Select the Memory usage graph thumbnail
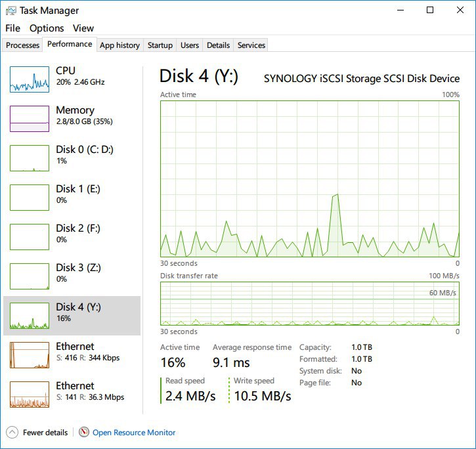476x449 pixels. [x=30, y=119]
